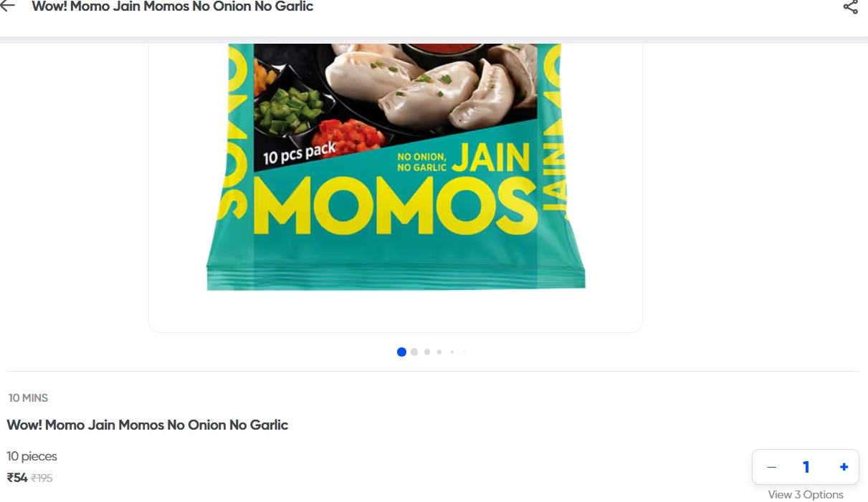The width and height of the screenshot is (868, 502).
Task: Go back using the left arrow
Action: pyautogui.click(x=7, y=7)
